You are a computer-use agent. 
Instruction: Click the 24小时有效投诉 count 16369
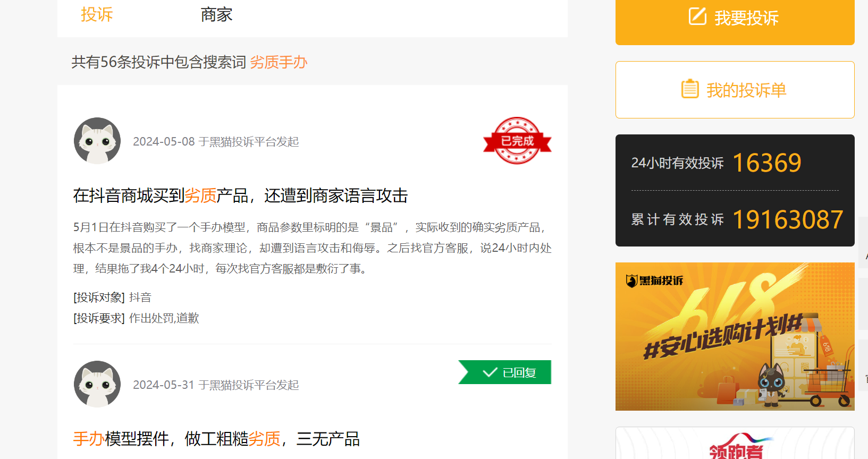767,163
